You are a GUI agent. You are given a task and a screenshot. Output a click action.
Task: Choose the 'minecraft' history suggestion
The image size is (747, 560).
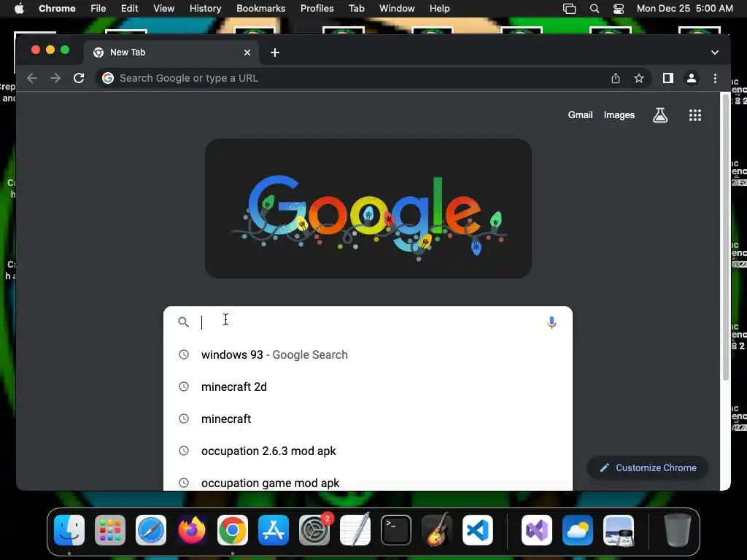click(368, 419)
